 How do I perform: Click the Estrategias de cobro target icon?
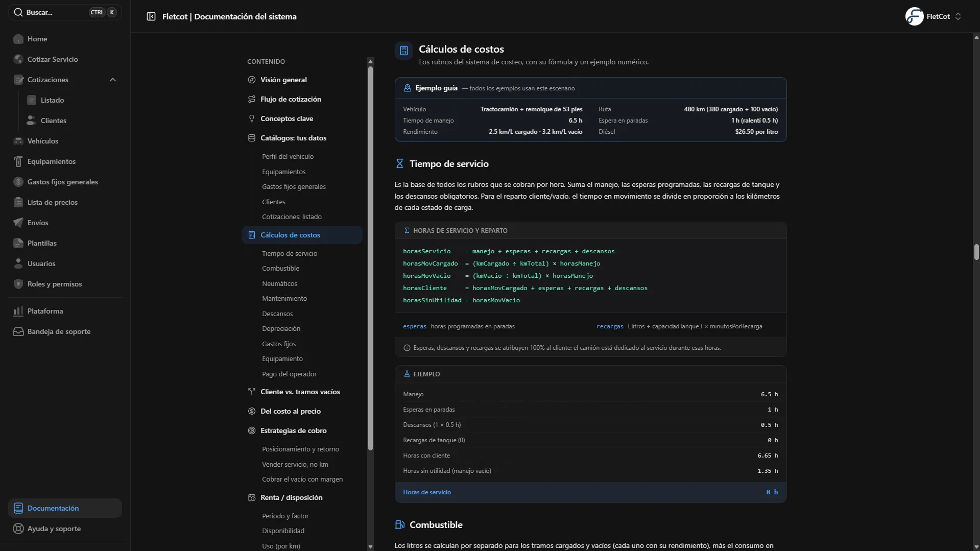252,430
